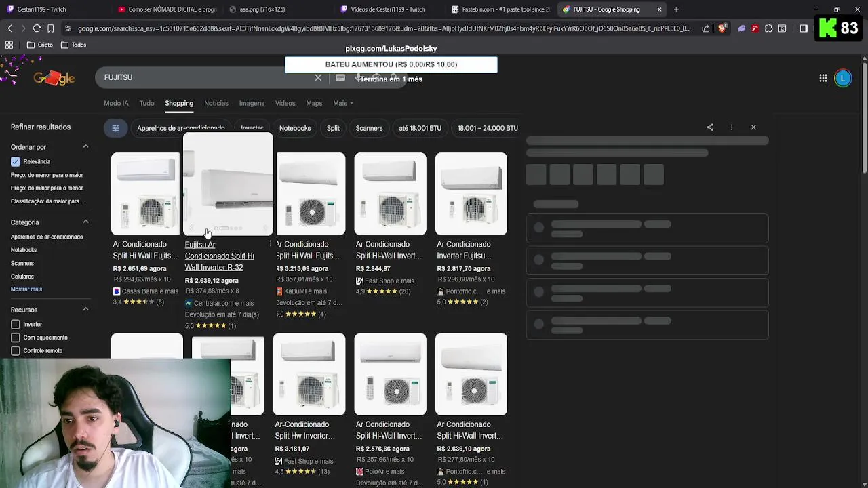Select Aparelhos de ar-condicionado category in sidebar

tap(47, 237)
